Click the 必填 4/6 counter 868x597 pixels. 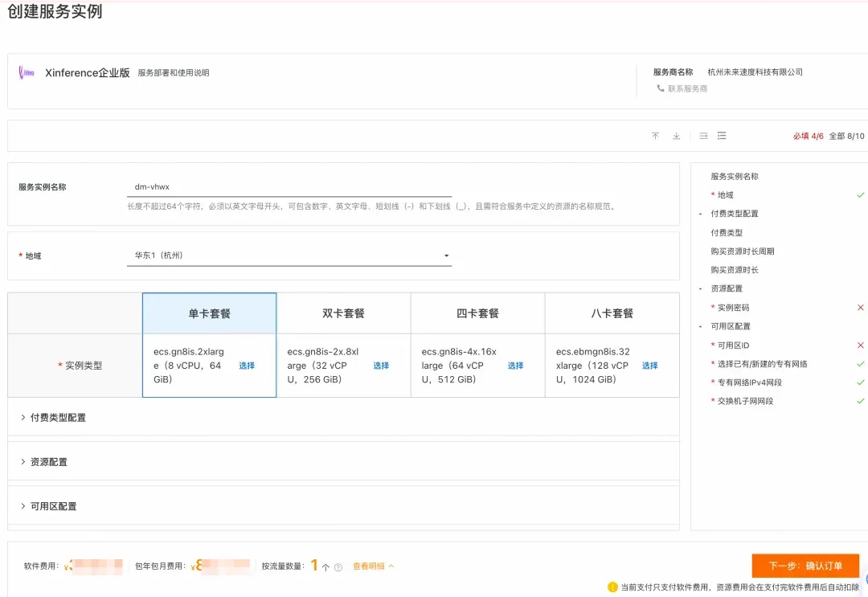[x=809, y=136]
